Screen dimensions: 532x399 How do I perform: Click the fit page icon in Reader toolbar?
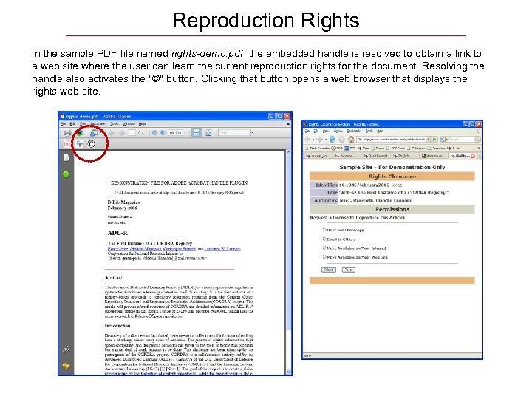pos(208,133)
